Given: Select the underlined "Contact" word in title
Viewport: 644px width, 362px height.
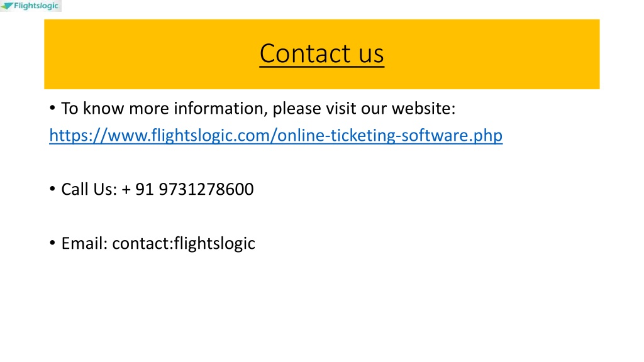Looking at the screenshot, I should (x=305, y=54).
